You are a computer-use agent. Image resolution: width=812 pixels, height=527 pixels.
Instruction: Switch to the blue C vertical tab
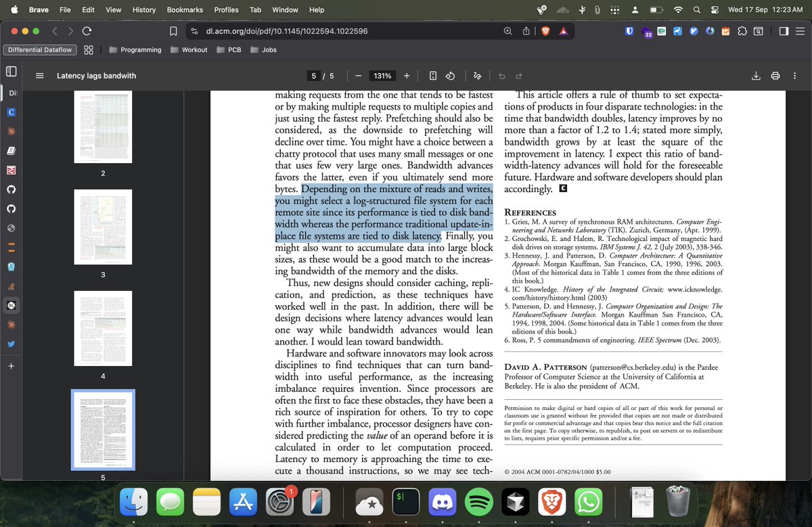[11, 112]
